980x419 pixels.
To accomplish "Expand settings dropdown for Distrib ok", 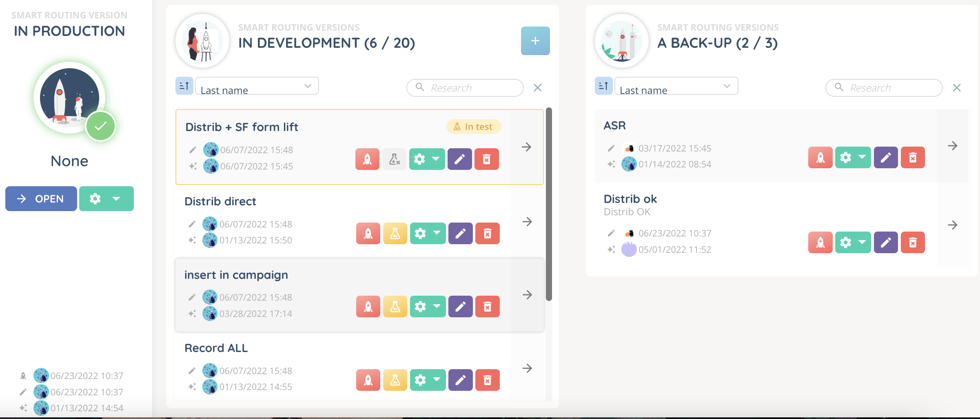I will click(x=862, y=243).
